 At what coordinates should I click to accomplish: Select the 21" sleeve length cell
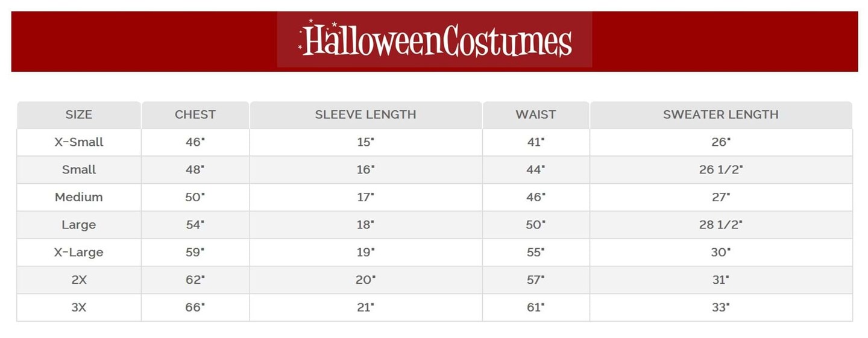point(365,307)
